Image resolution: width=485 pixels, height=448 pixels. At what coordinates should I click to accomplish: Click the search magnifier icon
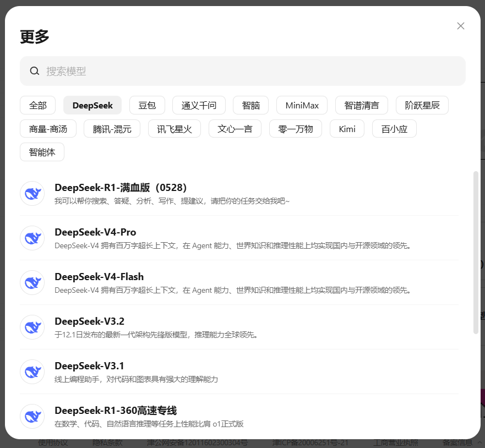tap(34, 71)
